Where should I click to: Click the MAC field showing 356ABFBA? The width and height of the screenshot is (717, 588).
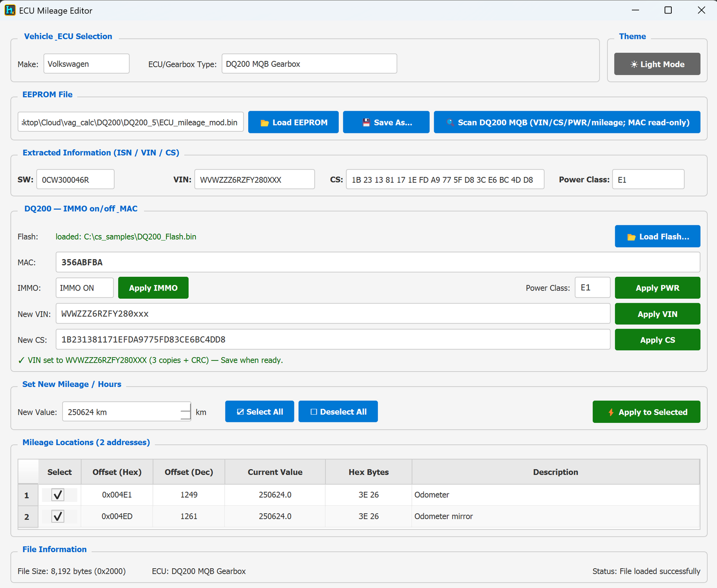(378, 262)
